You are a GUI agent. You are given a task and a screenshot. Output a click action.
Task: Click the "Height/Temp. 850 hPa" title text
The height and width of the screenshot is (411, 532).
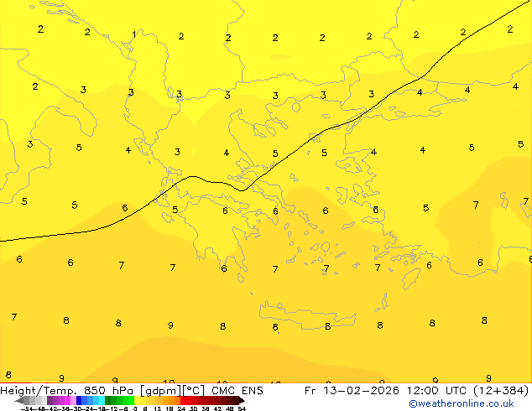pyautogui.click(x=66, y=391)
